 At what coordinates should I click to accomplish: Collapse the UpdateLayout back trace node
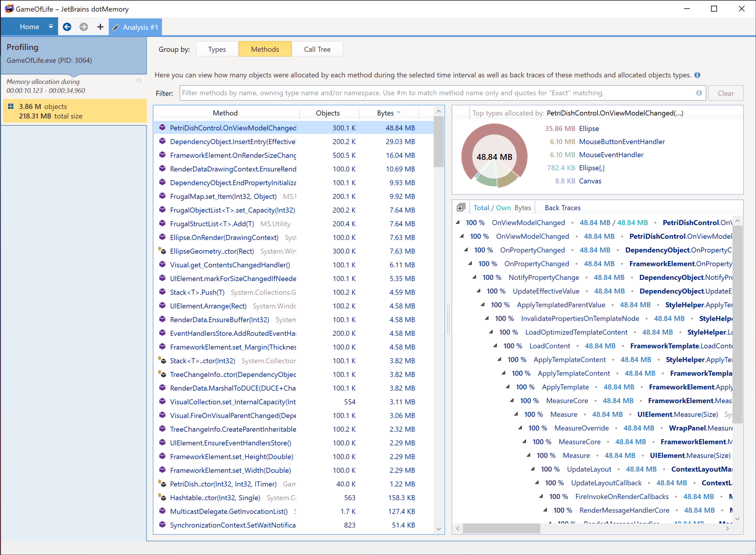[x=533, y=469]
